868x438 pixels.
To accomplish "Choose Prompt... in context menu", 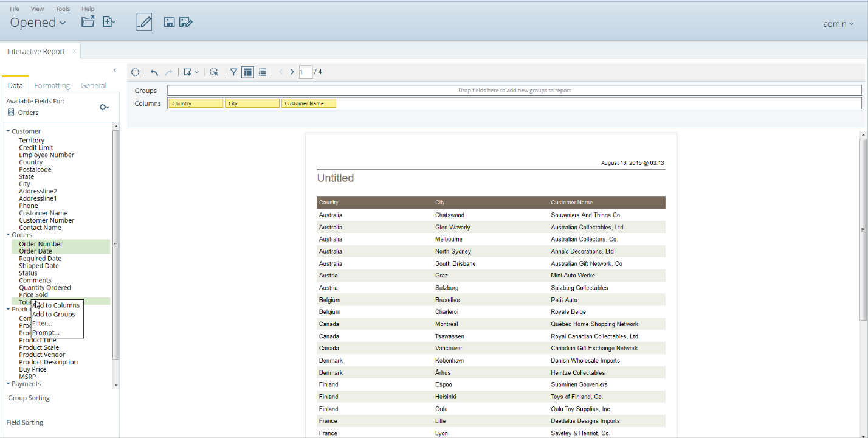I will tap(46, 333).
